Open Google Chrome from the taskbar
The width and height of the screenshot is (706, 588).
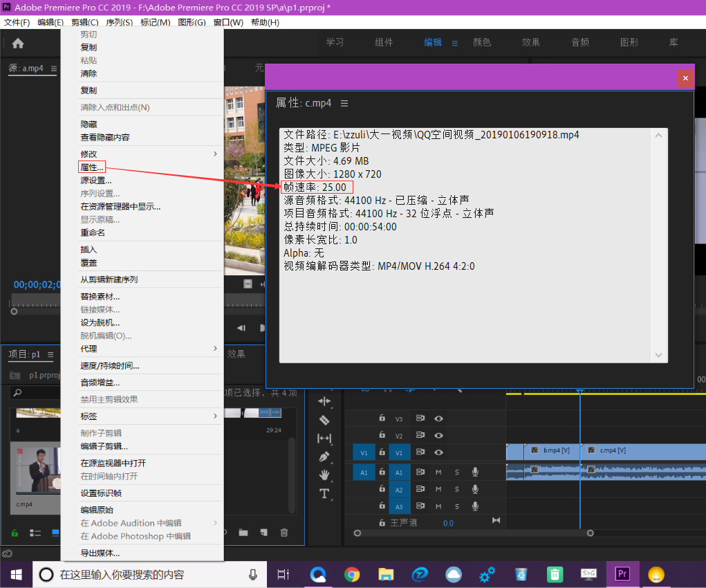(x=352, y=574)
